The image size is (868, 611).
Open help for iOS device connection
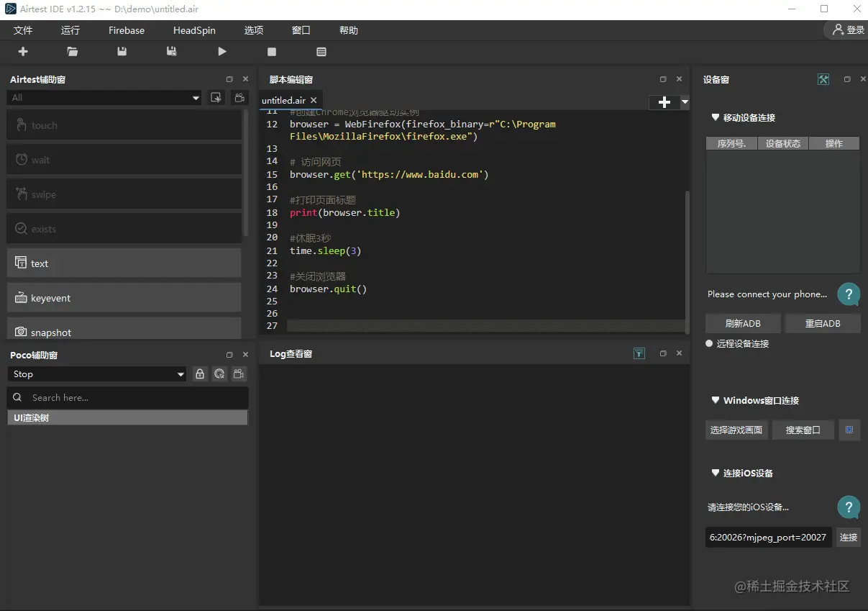point(849,507)
